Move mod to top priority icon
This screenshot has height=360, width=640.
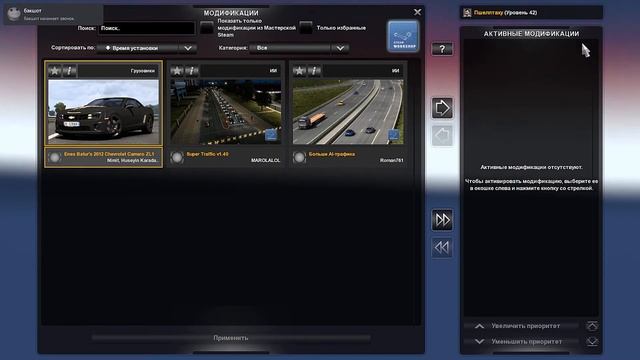(592, 326)
